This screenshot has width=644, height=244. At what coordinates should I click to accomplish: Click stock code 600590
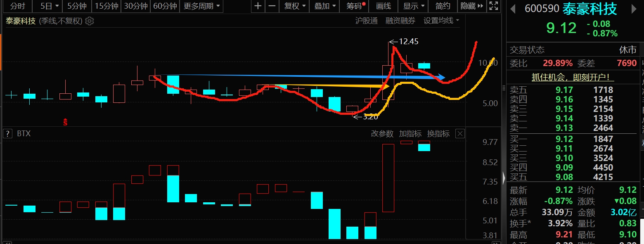(x=542, y=9)
